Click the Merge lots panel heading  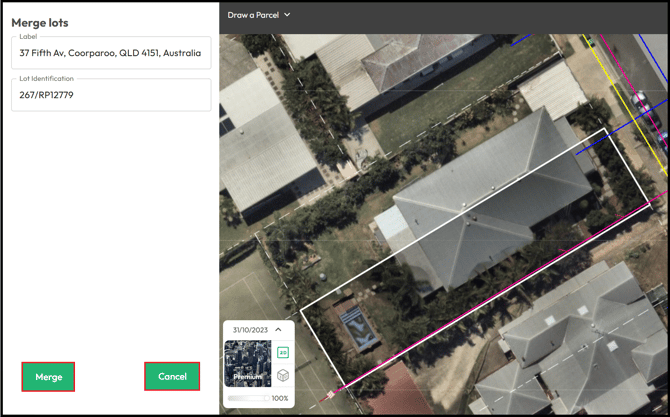tap(40, 22)
